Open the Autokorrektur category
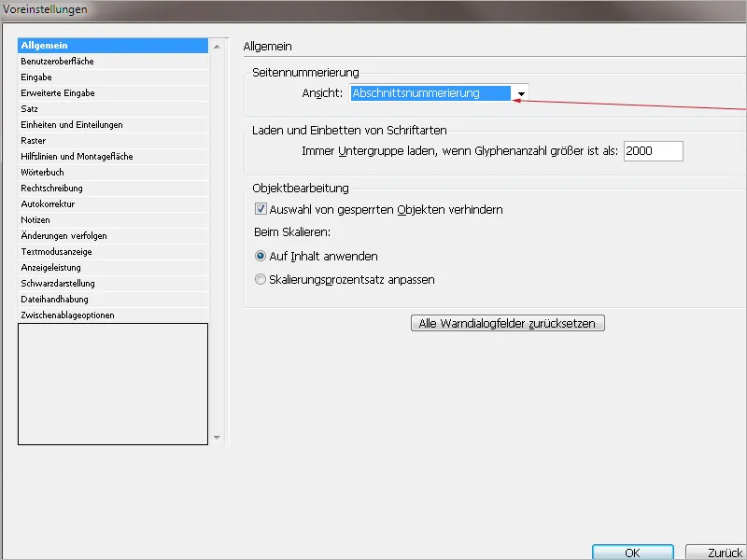The image size is (747, 560). [113, 204]
